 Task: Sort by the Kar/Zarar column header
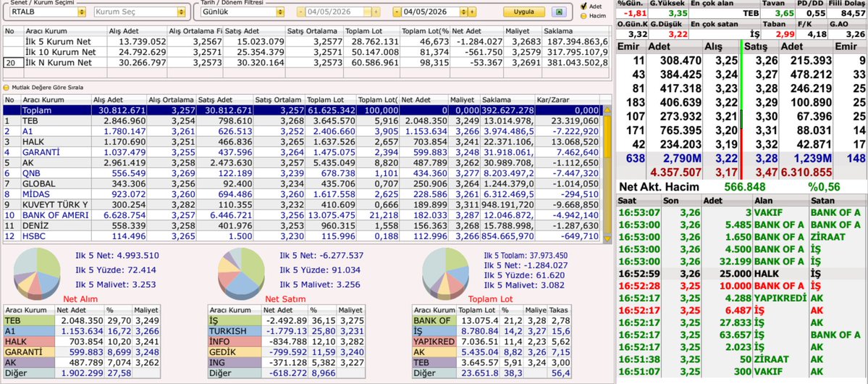[x=568, y=100]
